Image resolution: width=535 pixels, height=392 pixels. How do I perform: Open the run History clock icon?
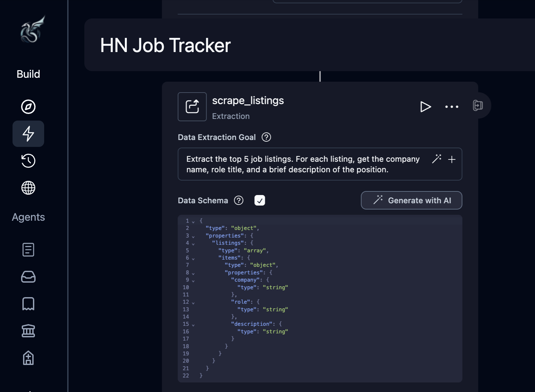pyautogui.click(x=28, y=161)
